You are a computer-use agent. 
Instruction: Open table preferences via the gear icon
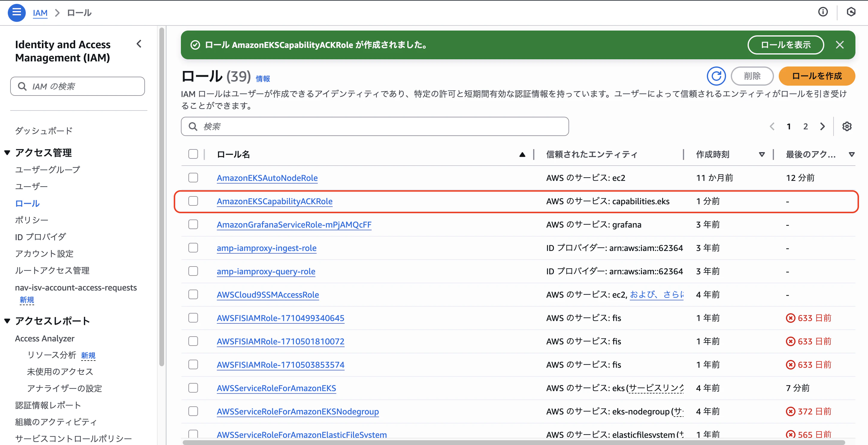(x=847, y=126)
